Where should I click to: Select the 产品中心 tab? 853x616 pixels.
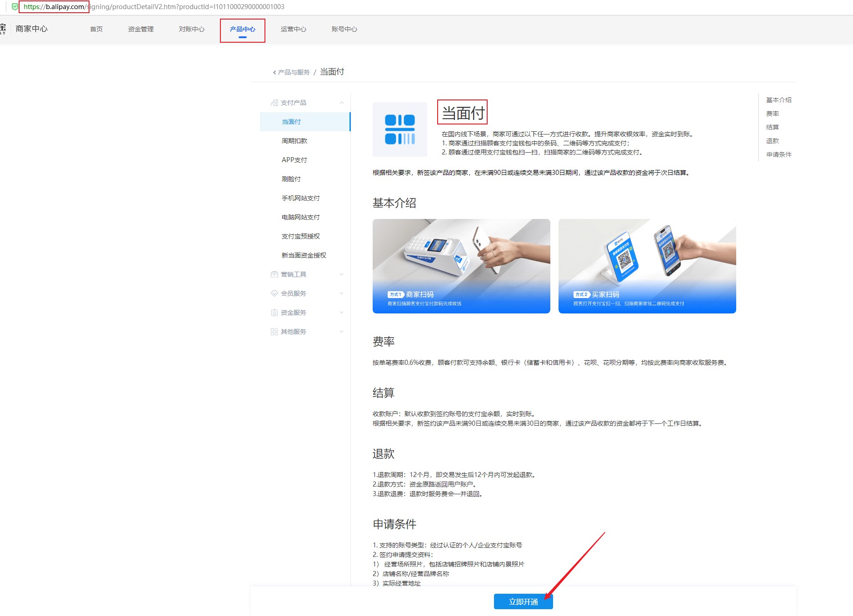243,29
